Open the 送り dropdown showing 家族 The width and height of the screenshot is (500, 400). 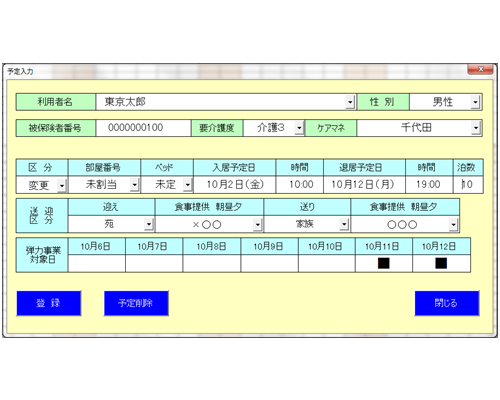click(344, 224)
